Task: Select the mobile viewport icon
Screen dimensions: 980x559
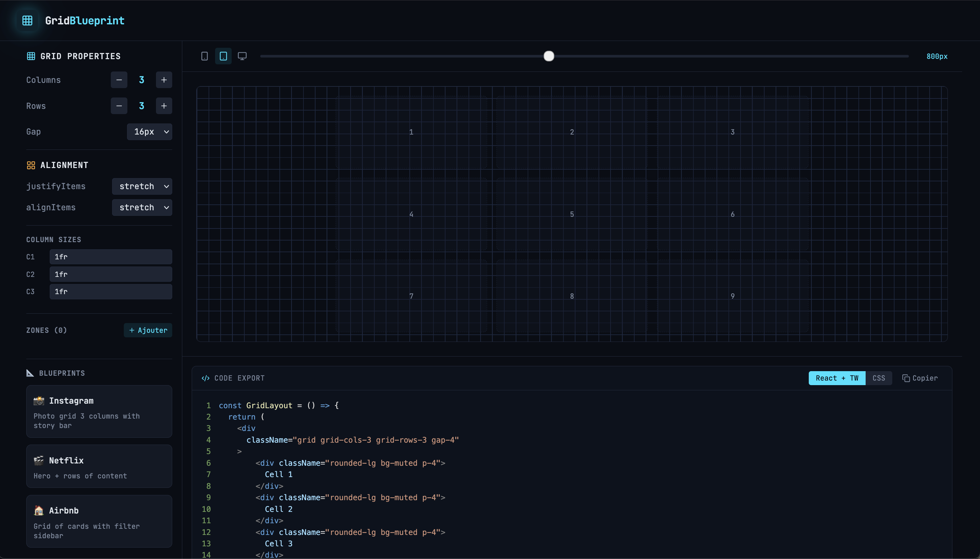Action: (205, 56)
